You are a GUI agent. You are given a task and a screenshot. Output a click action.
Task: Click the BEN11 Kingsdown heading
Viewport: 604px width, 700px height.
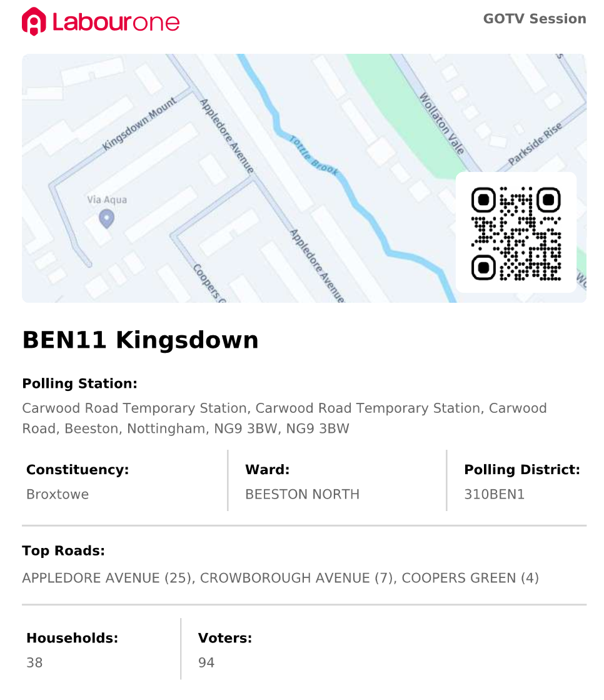[140, 340]
